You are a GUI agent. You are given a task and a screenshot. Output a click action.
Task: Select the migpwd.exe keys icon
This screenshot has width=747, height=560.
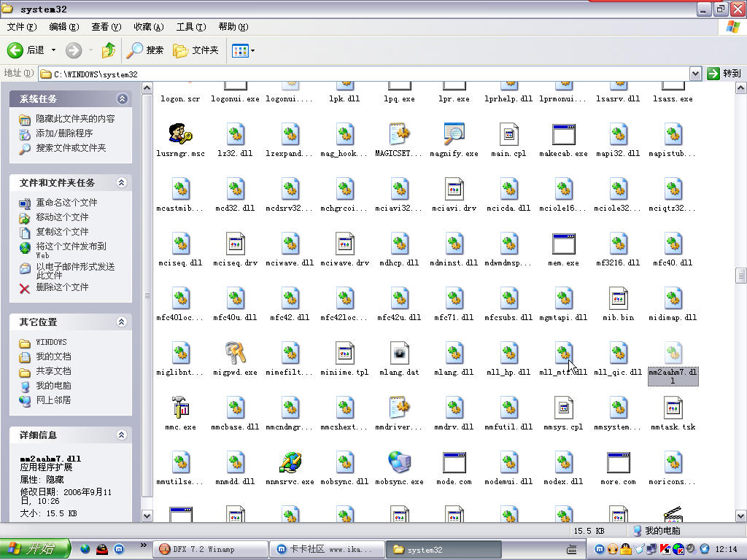tap(235, 353)
